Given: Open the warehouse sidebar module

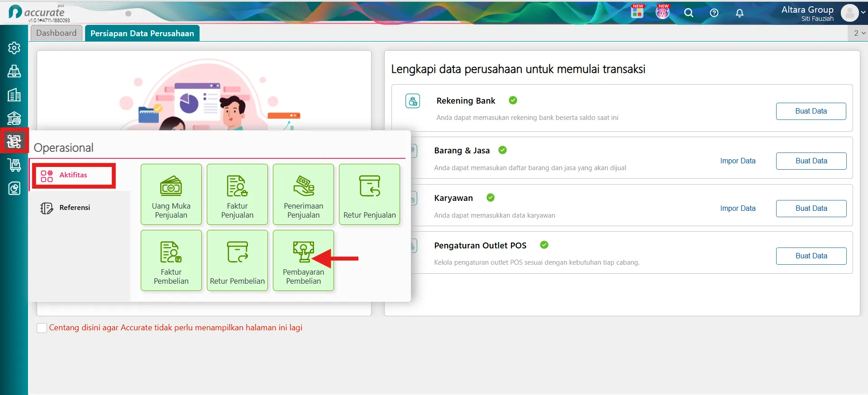Looking at the screenshot, I should pos(14,118).
